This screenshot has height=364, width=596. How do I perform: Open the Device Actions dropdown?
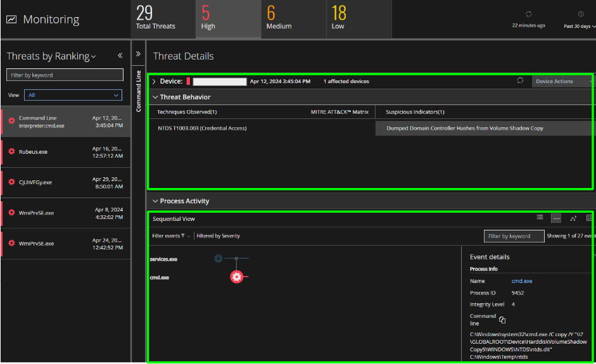(562, 81)
